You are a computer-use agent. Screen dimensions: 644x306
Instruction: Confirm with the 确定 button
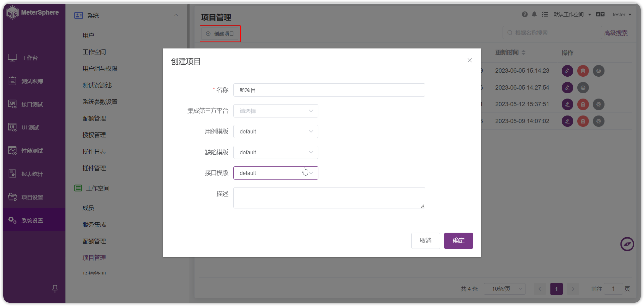tap(458, 241)
